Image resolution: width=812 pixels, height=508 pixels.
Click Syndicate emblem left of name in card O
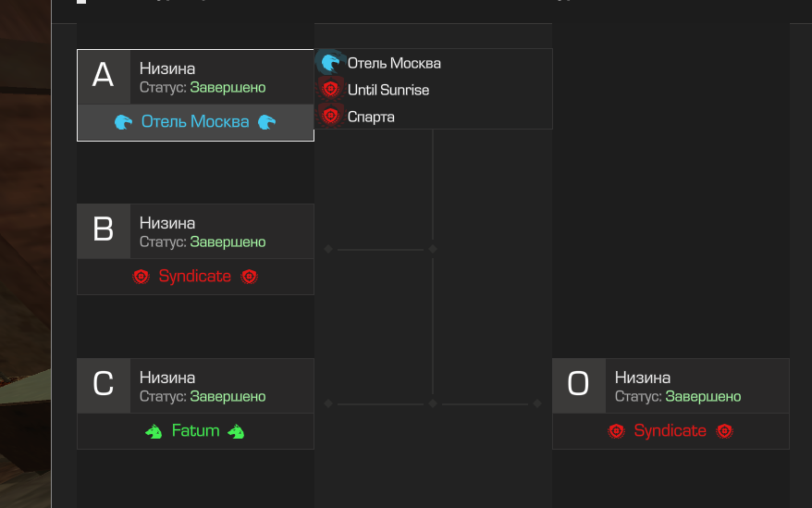[616, 431]
